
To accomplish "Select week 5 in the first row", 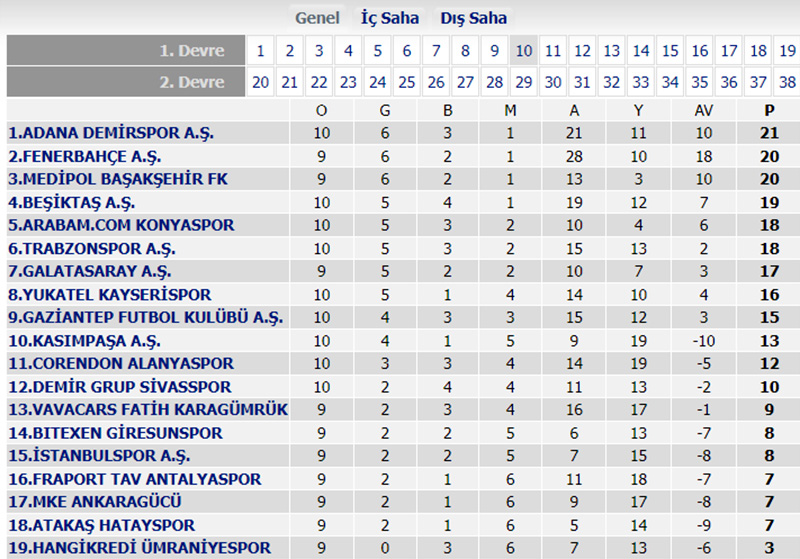I will click(x=377, y=51).
